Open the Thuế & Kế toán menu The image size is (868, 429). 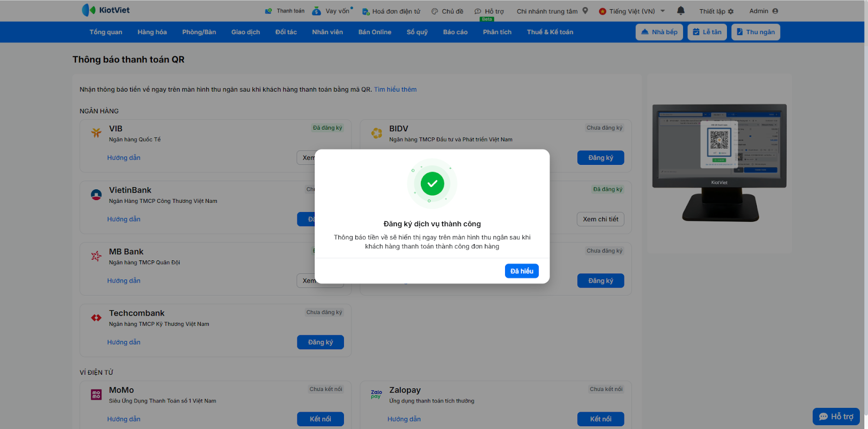(550, 32)
